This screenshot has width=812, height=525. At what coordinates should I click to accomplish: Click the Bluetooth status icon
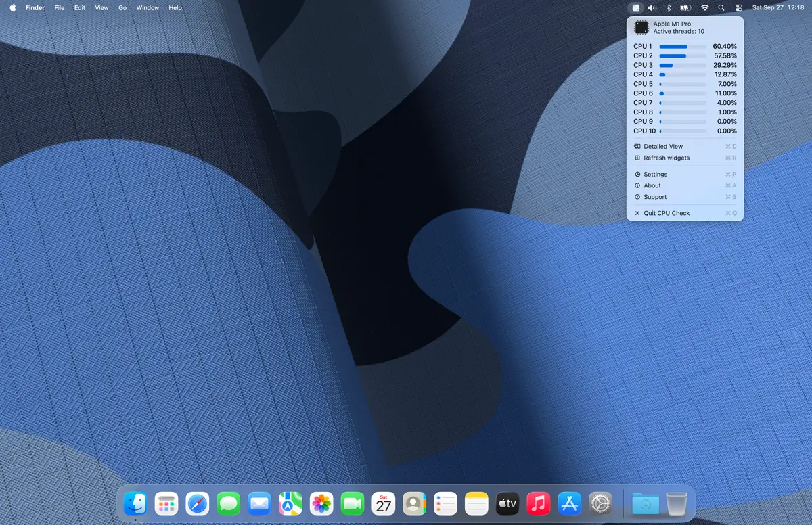click(669, 8)
